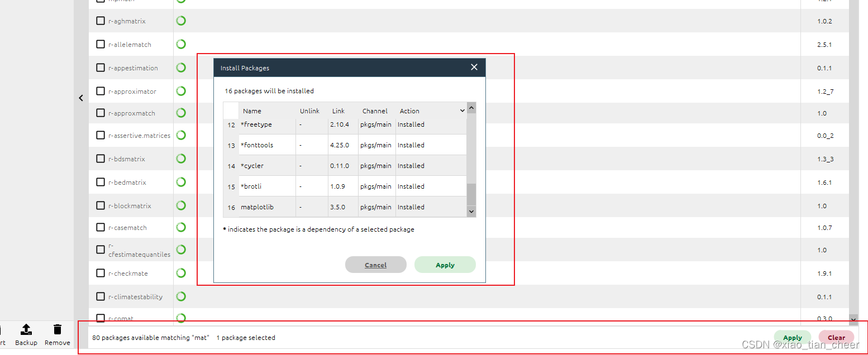
Task: Tick the r-aghmatrix package checkbox
Action: click(x=101, y=21)
